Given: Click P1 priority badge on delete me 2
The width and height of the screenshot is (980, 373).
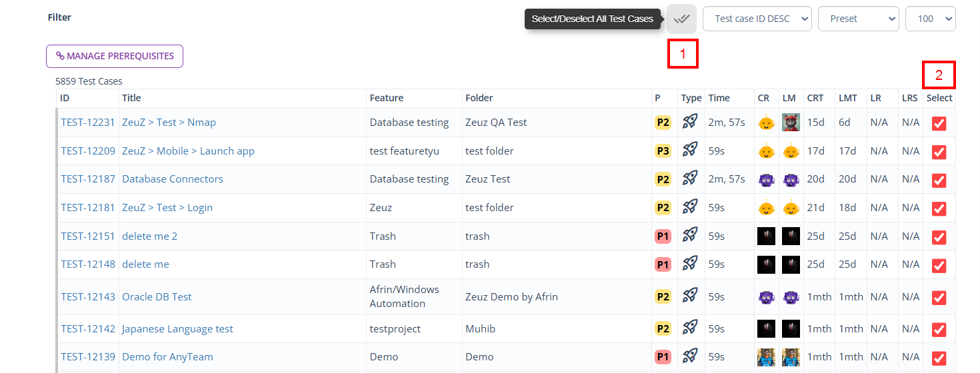Looking at the screenshot, I should click(663, 236).
